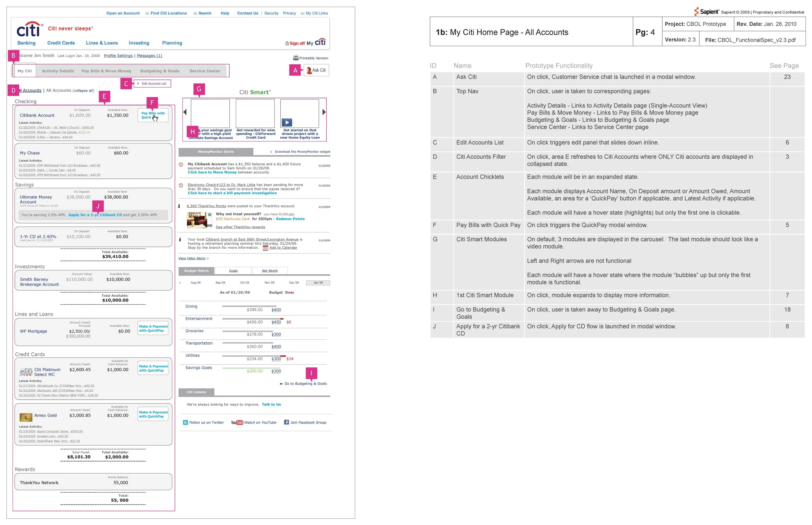Click the Ask Citi agent icon
Viewport: 812px width, 525px height.
click(309, 70)
